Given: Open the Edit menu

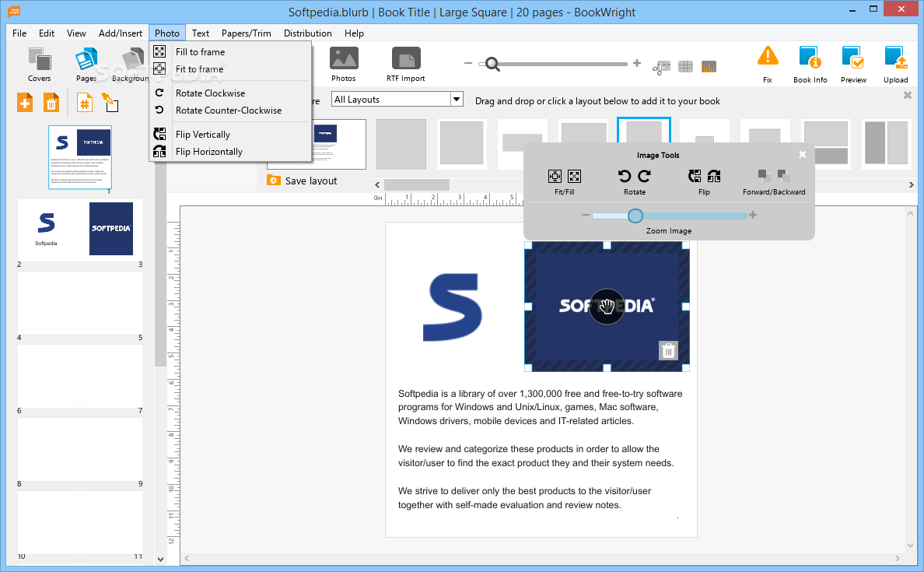Looking at the screenshot, I should [47, 33].
